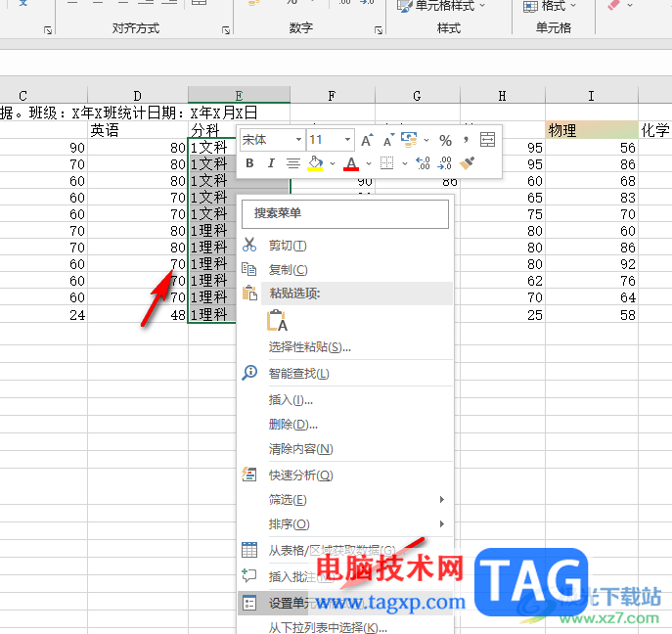Select the 英语 header cell

tap(138, 130)
